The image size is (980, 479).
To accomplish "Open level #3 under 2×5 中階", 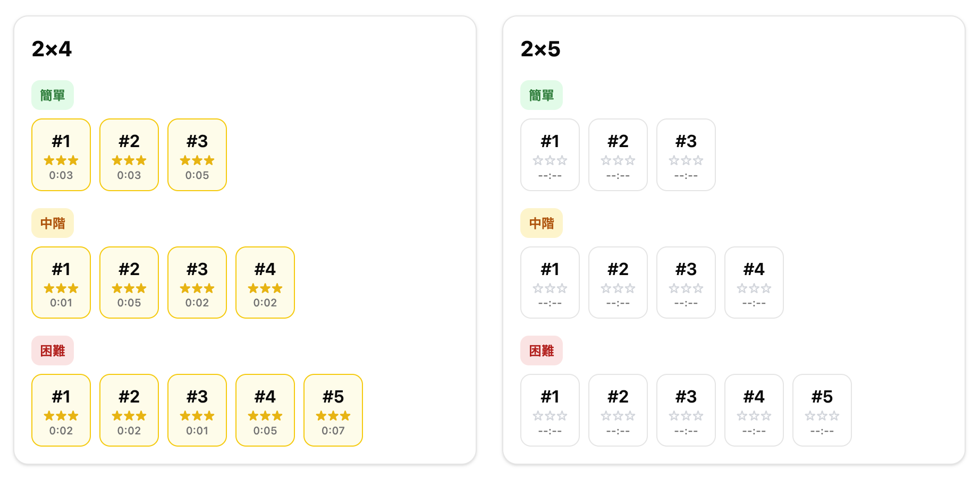I will click(686, 283).
